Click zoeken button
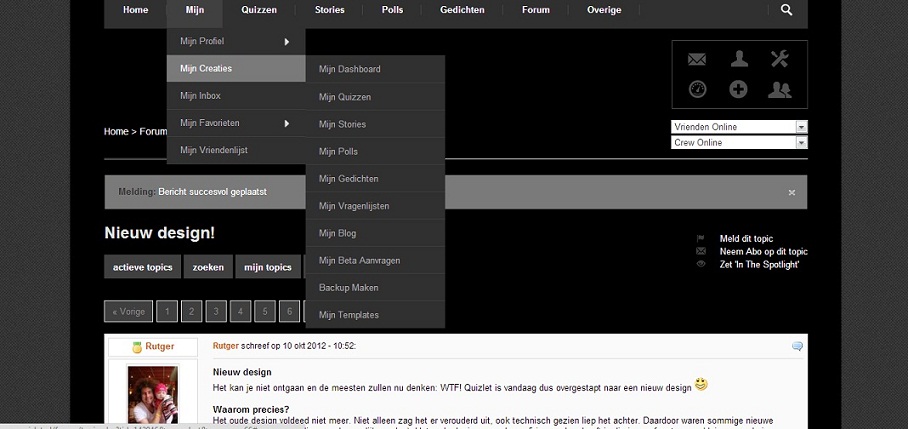This screenshot has width=908, height=429. click(x=208, y=267)
